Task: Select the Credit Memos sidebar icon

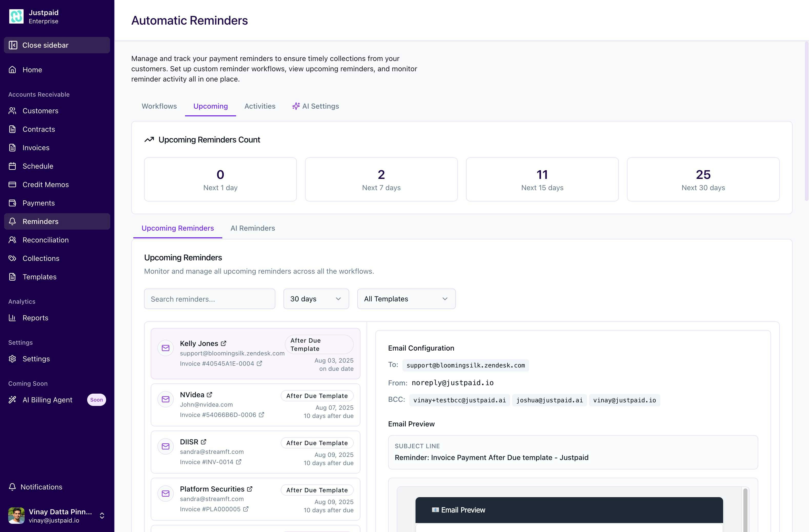Action: point(12,185)
